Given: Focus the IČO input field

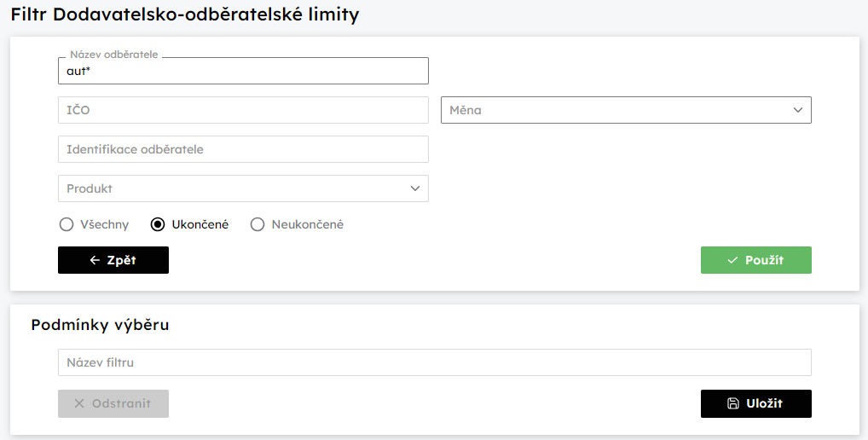Looking at the screenshot, I should pos(243,110).
